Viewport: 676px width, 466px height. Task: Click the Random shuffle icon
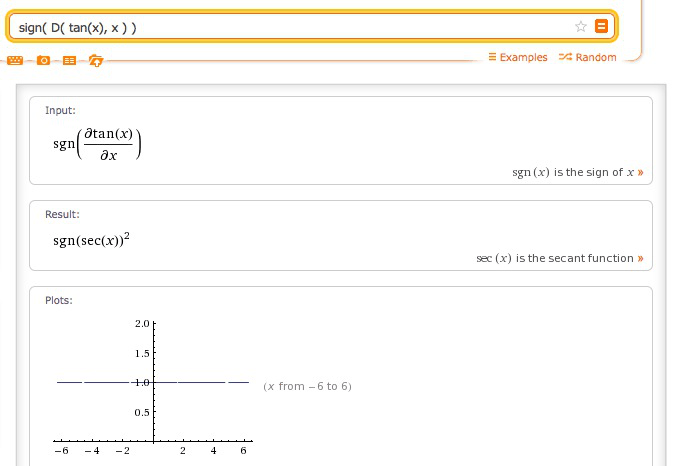coord(565,57)
